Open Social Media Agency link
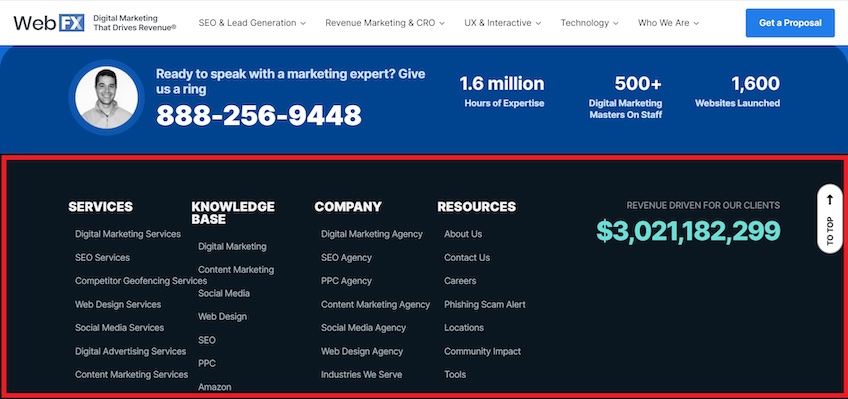 [x=363, y=328]
